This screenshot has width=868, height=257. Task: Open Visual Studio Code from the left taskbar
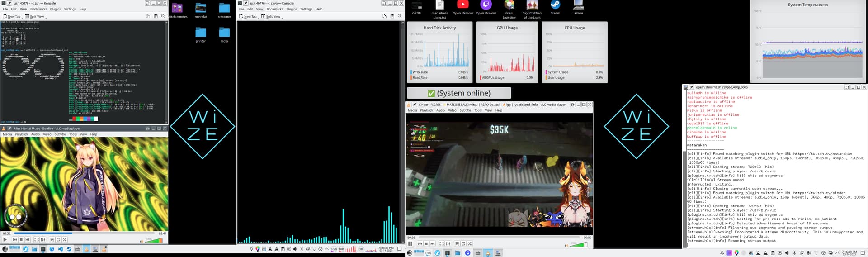[61, 249]
